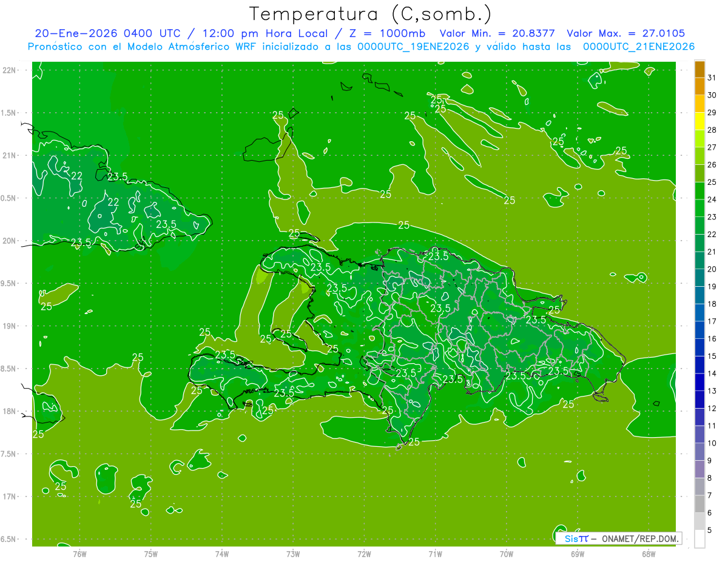Click the legend value '18'
Viewport: 728px width, 562px height.
coord(712,304)
